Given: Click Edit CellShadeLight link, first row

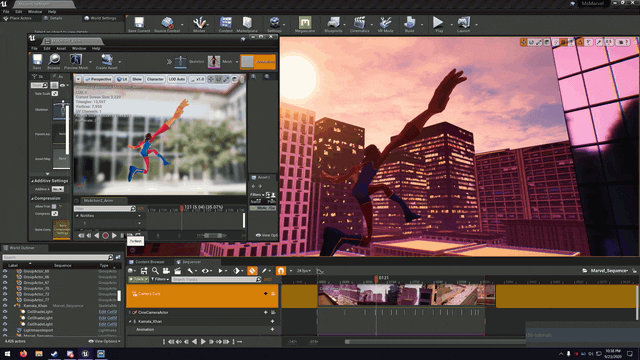Looking at the screenshot, I should point(108,312).
